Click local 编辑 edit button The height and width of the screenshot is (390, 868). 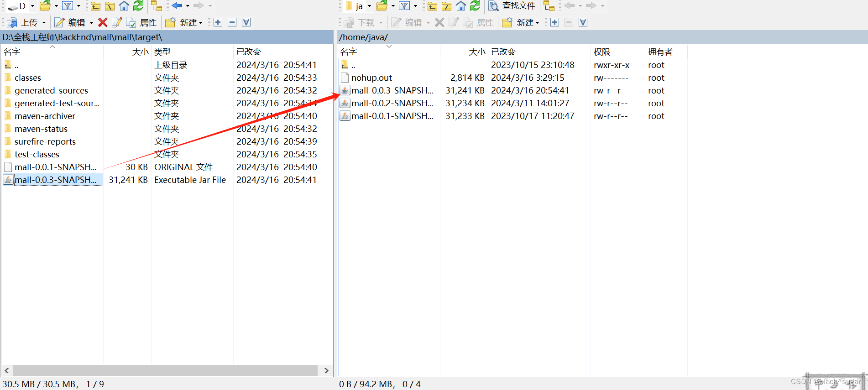coord(70,22)
